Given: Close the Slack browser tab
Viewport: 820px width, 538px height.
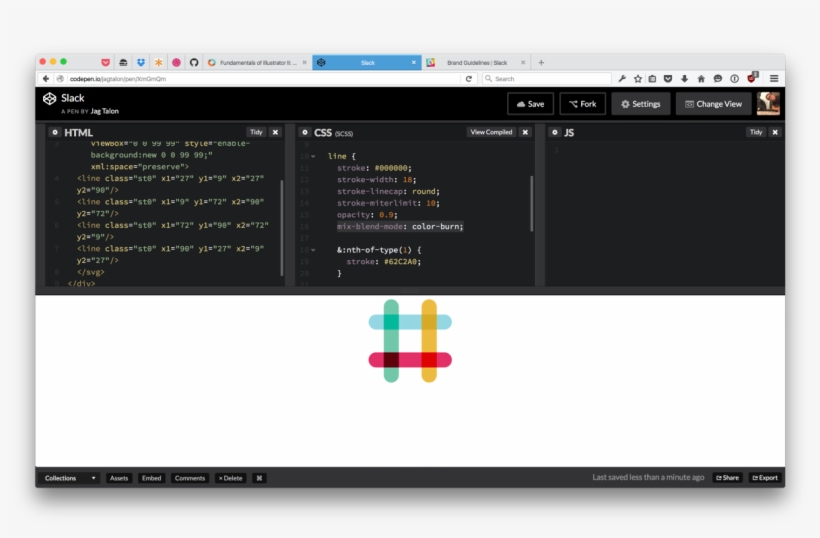Looking at the screenshot, I should click(x=414, y=62).
